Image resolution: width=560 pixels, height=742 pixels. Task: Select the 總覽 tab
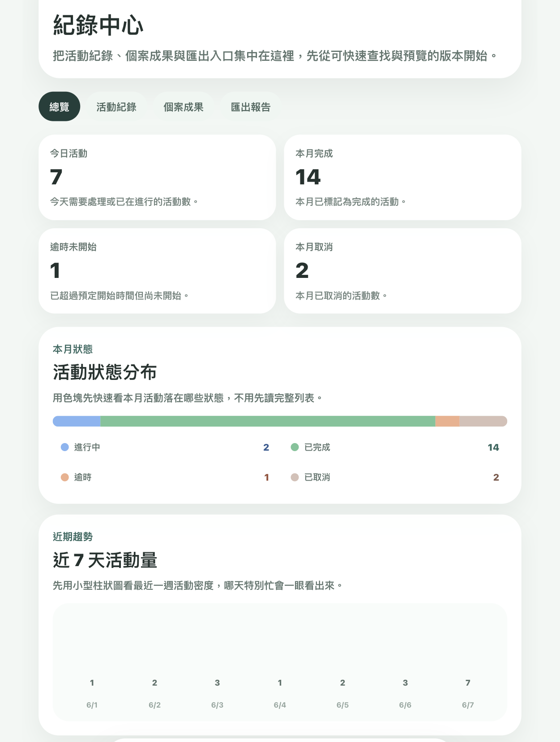tap(59, 107)
